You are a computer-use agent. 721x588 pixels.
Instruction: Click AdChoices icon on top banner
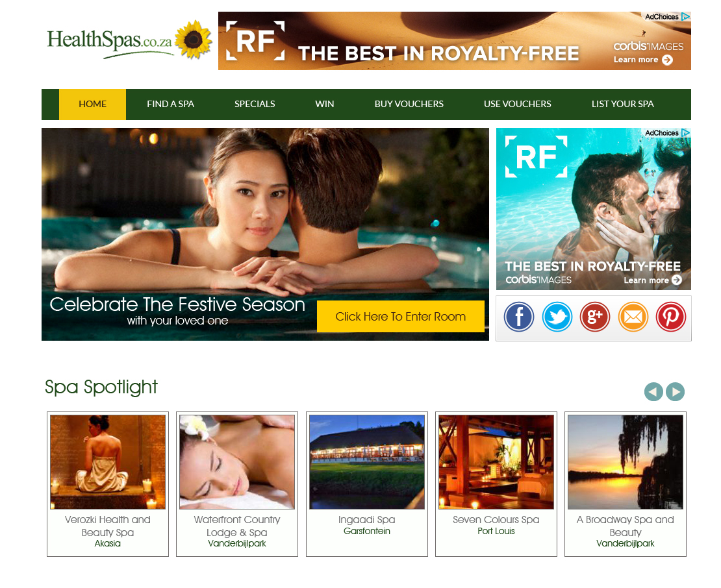click(x=667, y=16)
